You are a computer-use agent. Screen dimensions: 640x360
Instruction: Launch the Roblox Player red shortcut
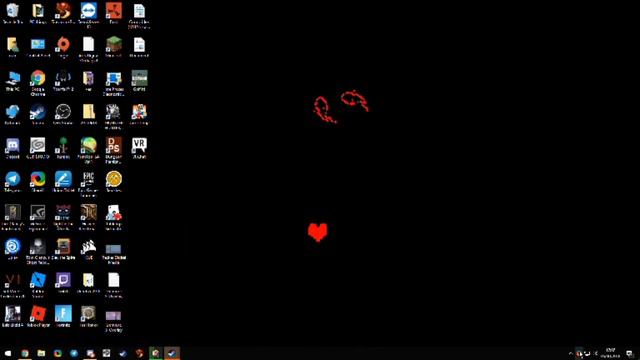point(38,314)
